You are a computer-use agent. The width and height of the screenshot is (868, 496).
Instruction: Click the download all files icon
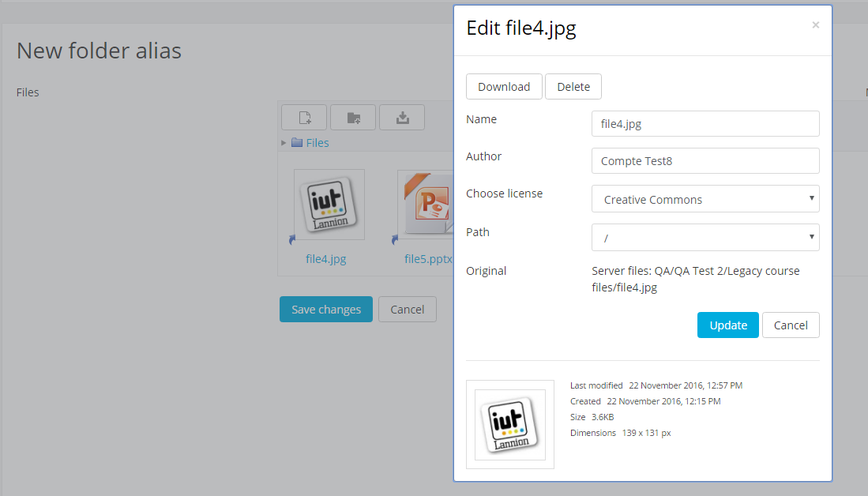click(402, 118)
